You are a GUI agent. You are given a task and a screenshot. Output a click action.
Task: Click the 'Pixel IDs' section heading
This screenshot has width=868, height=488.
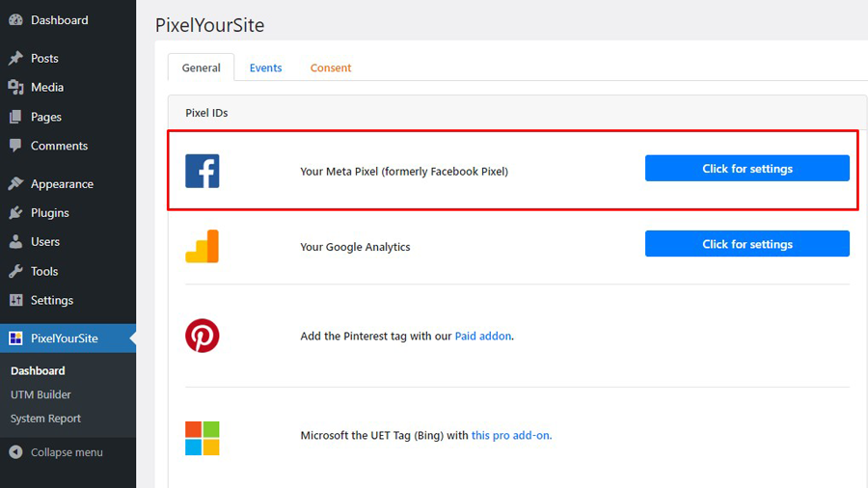click(x=206, y=113)
